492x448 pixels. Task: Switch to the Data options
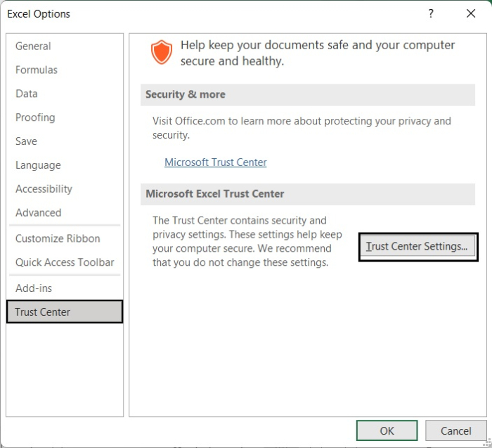(x=27, y=94)
